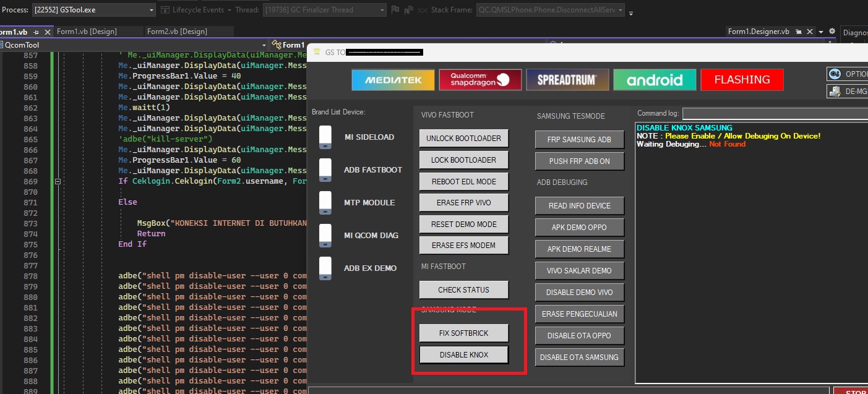Click the phone icon beside MI SIDELOAD

(325, 137)
